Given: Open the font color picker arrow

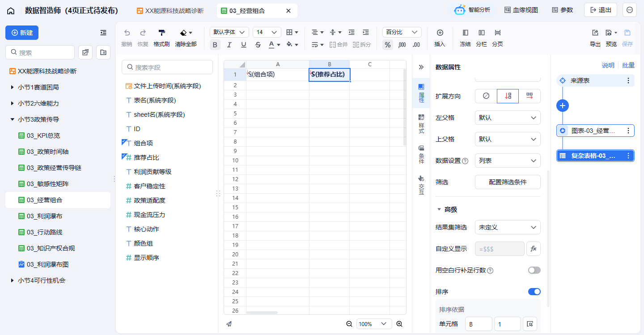Looking at the screenshot, I should pos(279,45).
